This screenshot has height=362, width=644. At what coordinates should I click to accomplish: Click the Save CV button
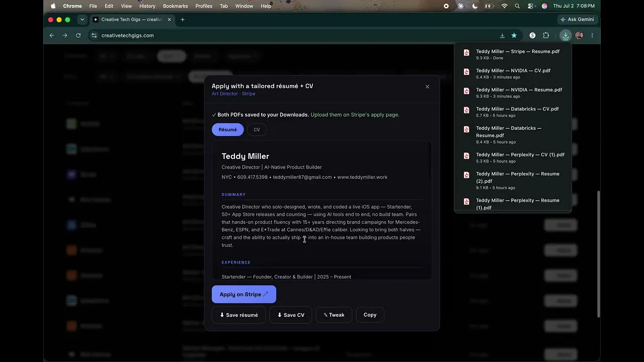pyautogui.click(x=291, y=315)
